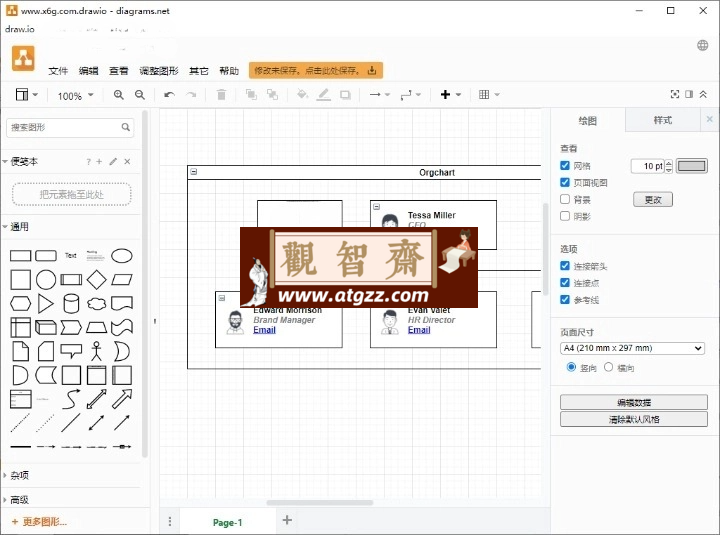Expand the Misc (杂项) shapes section
Viewport: 720px width, 535px height.
tap(19, 475)
